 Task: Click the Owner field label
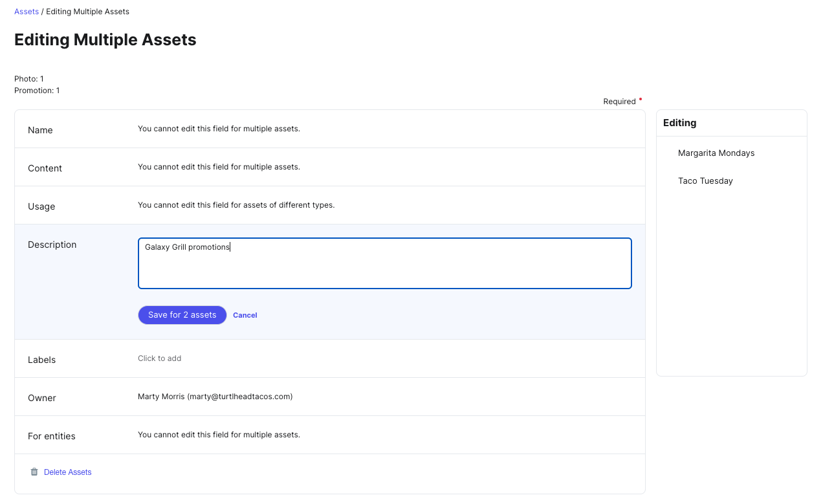click(42, 398)
